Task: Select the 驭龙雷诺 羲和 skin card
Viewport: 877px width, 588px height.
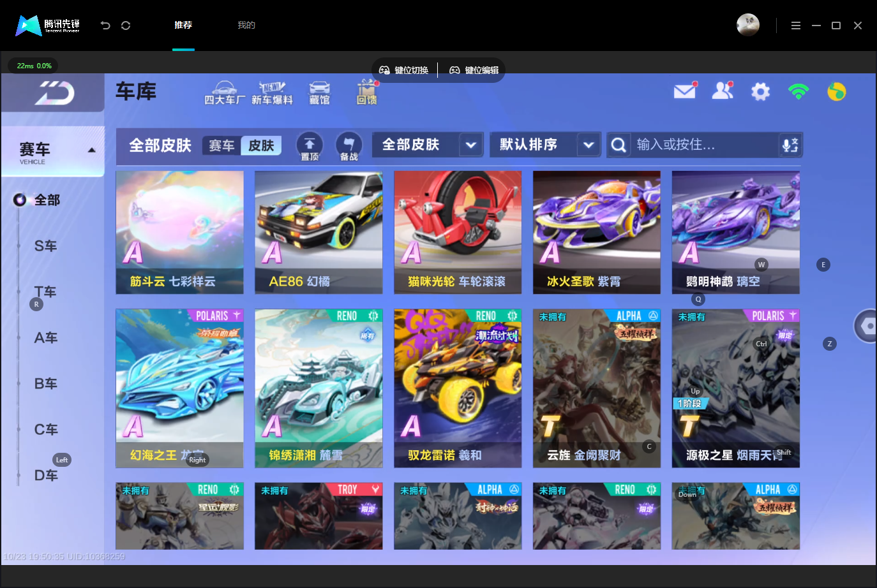Action: [x=458, y=388]
